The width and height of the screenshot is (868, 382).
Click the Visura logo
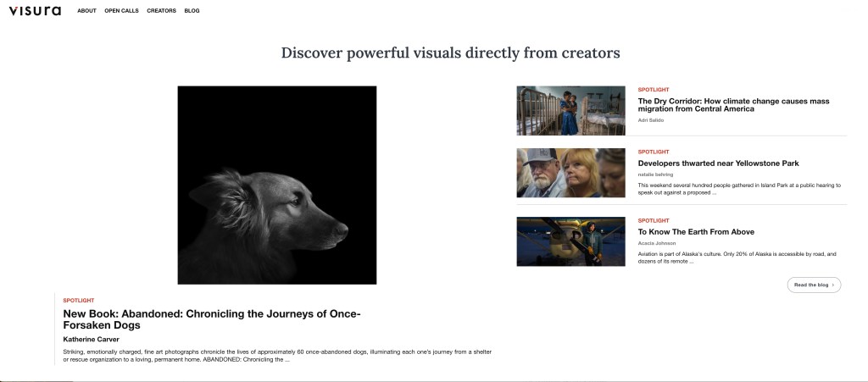point(35,11)
